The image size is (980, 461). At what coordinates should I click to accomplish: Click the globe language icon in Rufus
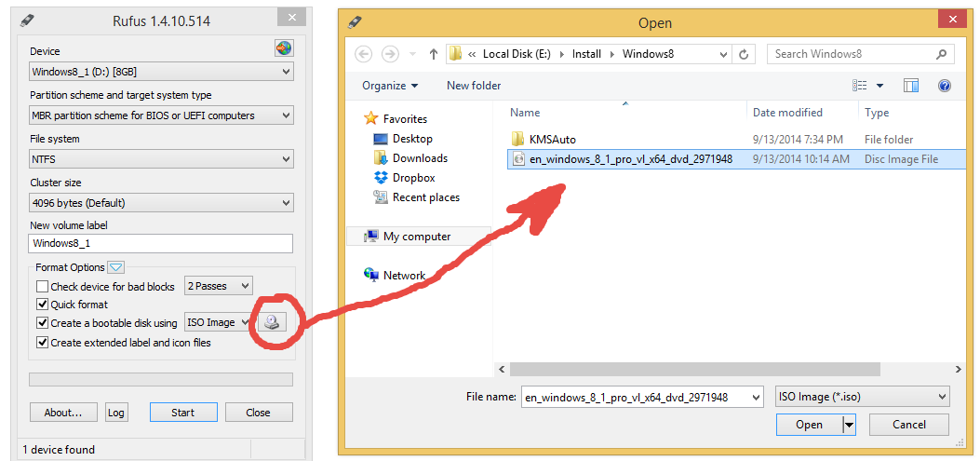(x=284, y=48)
